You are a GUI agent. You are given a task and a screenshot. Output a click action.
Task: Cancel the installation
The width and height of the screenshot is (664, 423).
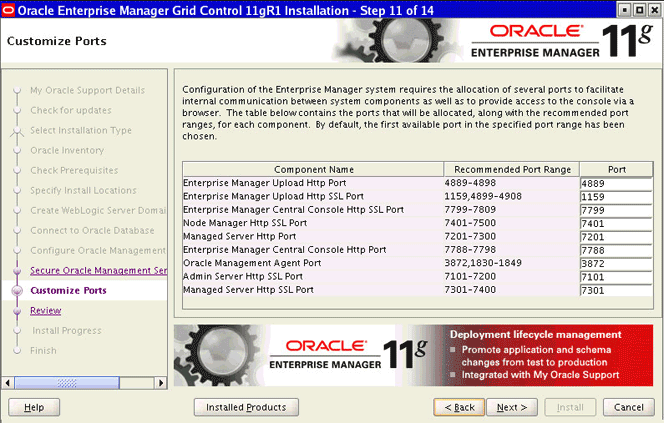(x=628, y=407)
